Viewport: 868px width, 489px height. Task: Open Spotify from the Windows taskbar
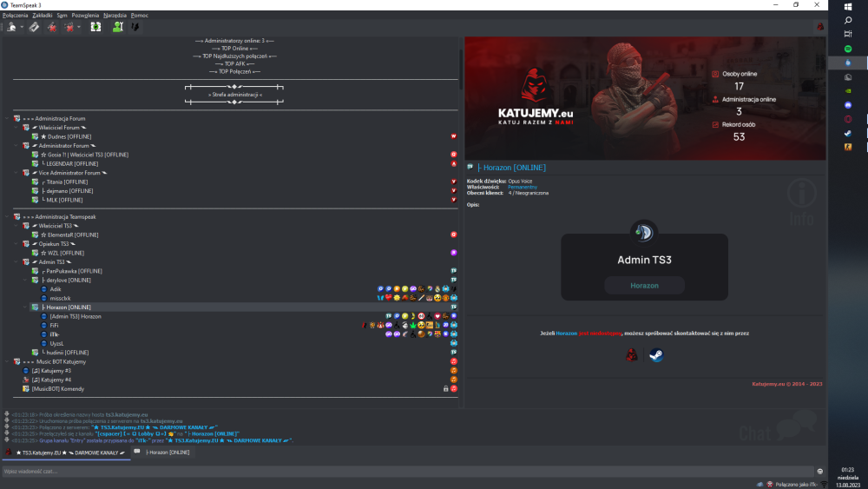tap(847, 49)
